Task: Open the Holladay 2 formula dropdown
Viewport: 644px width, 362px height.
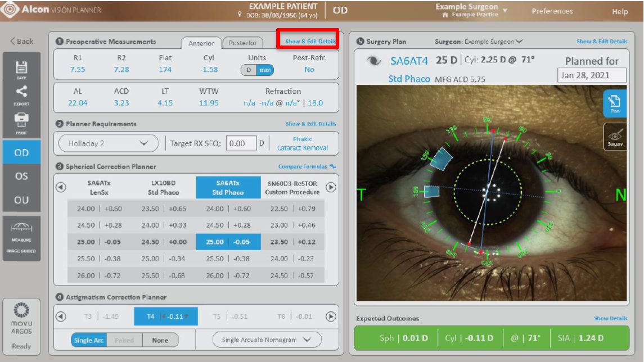Action: pyautogui.click(x=108, y=144)
